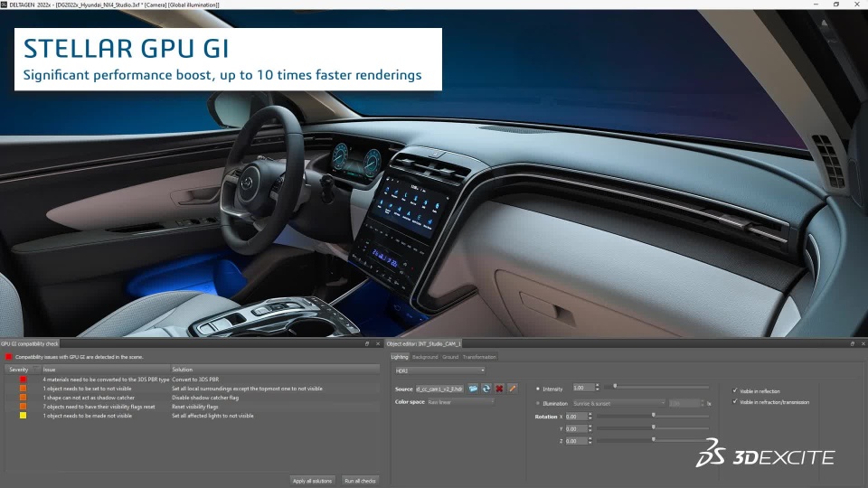Click the Rotation Z slider
The height and width of the screenshot is (488, 868).
point(653,439)
